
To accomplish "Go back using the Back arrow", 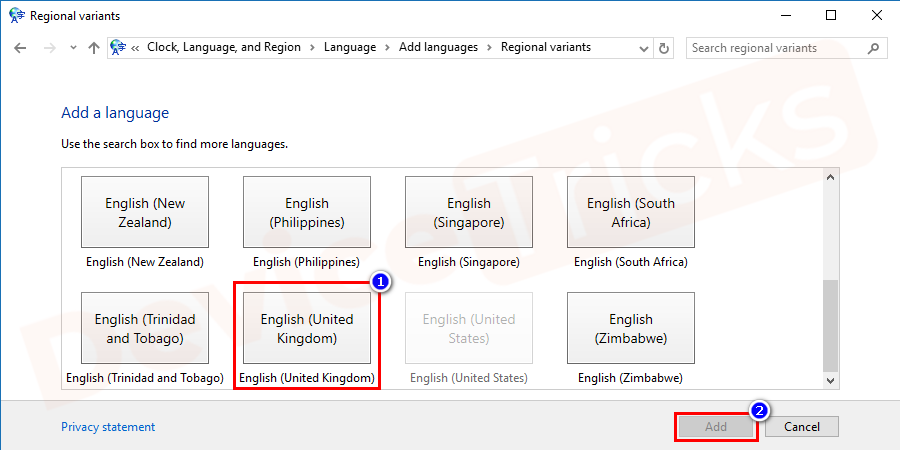I will (x=20, y=48).
